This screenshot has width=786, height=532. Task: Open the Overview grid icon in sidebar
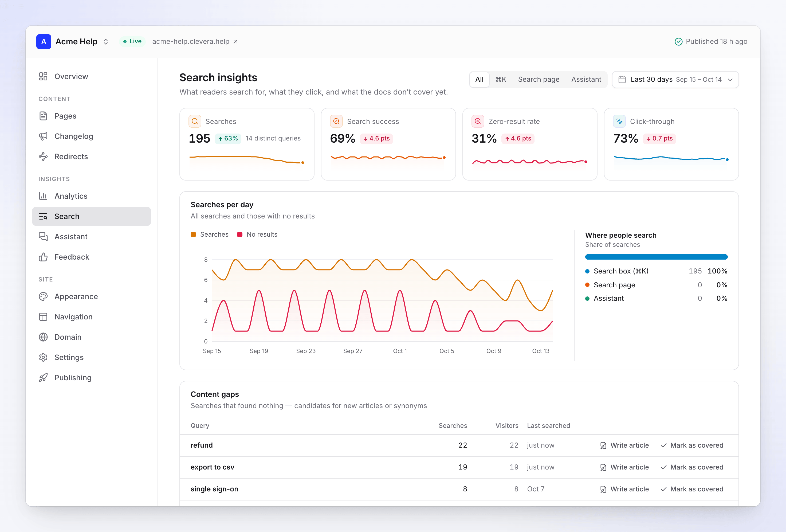(x=43, y=76)
